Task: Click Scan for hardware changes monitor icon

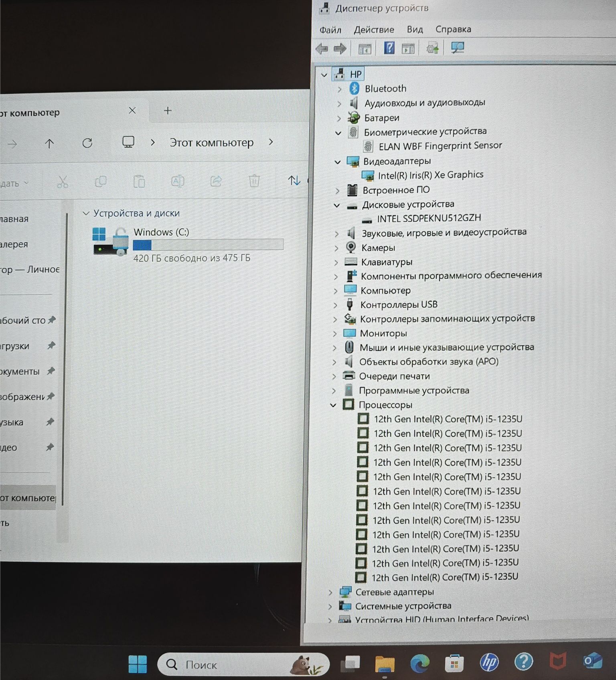Action: coord(458,48)
